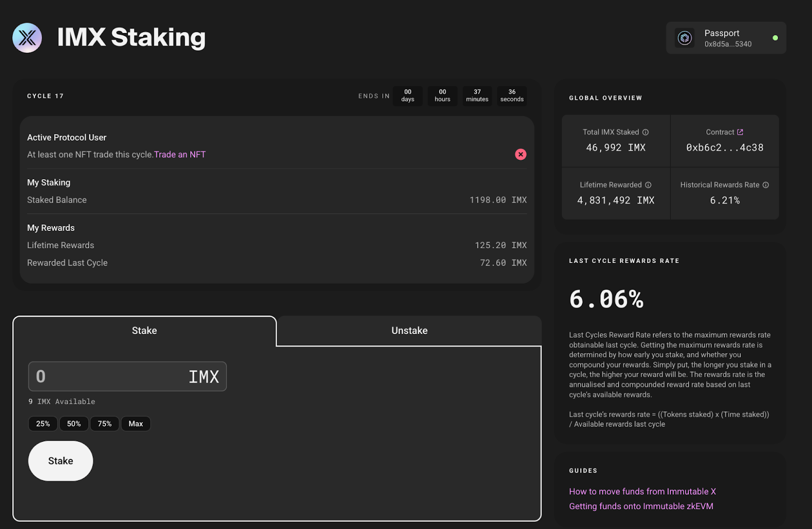812x529 pixels.
Task: Click the green connection status dot
Action: click(x=775, y=38)
